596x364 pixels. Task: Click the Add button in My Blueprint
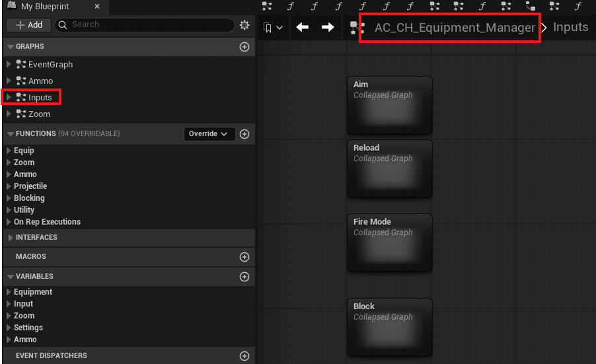[x=29, y=25]
